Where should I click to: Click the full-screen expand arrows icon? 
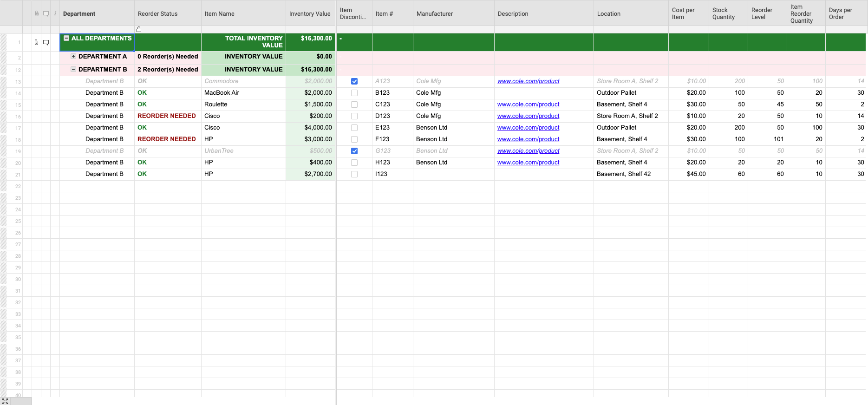pos(5,401)
